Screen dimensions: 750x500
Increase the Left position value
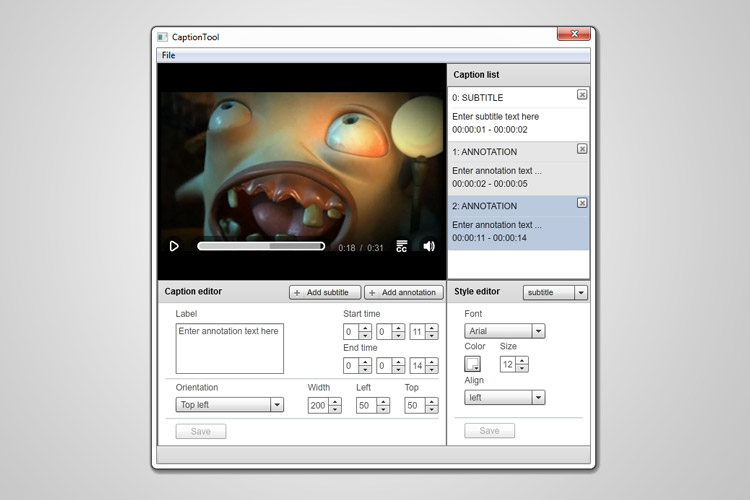[x=384, y=402]
